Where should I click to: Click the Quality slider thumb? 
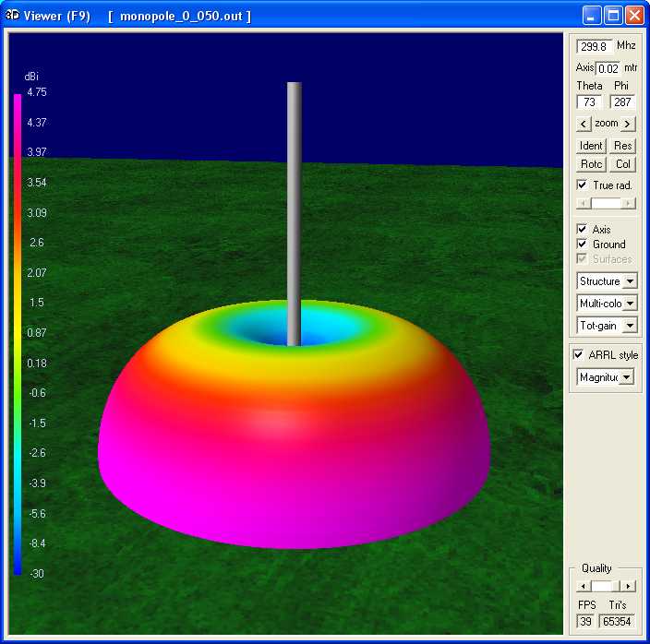[x=602, y=586]
